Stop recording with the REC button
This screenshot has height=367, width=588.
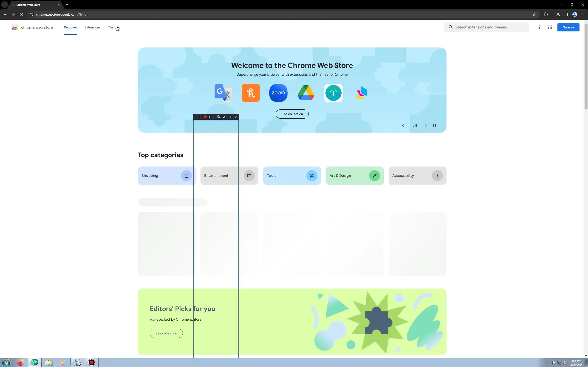(209, 117)
